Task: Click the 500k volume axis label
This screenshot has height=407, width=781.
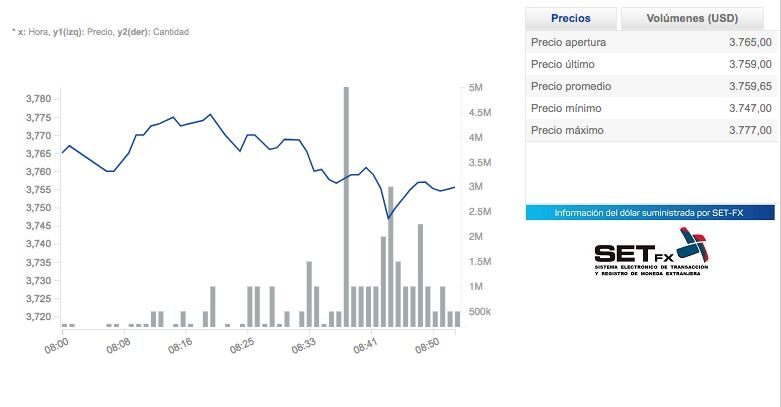Action: (x=479, y=312)
